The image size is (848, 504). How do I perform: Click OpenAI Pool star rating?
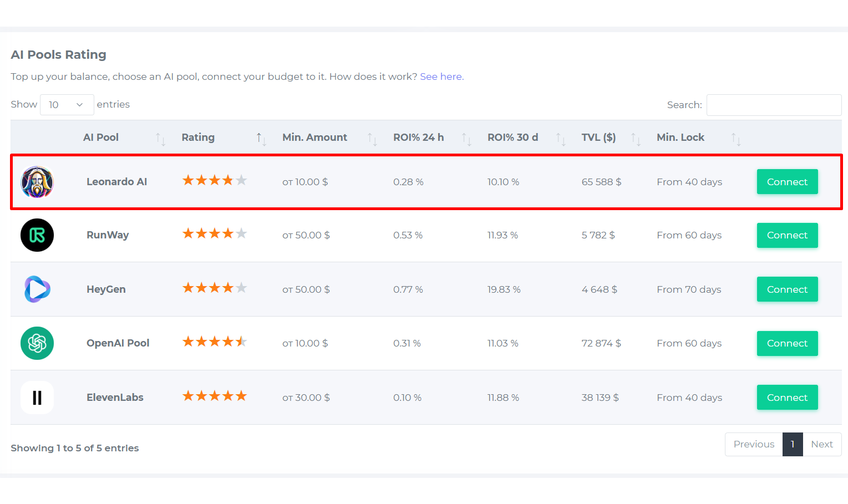215,342
